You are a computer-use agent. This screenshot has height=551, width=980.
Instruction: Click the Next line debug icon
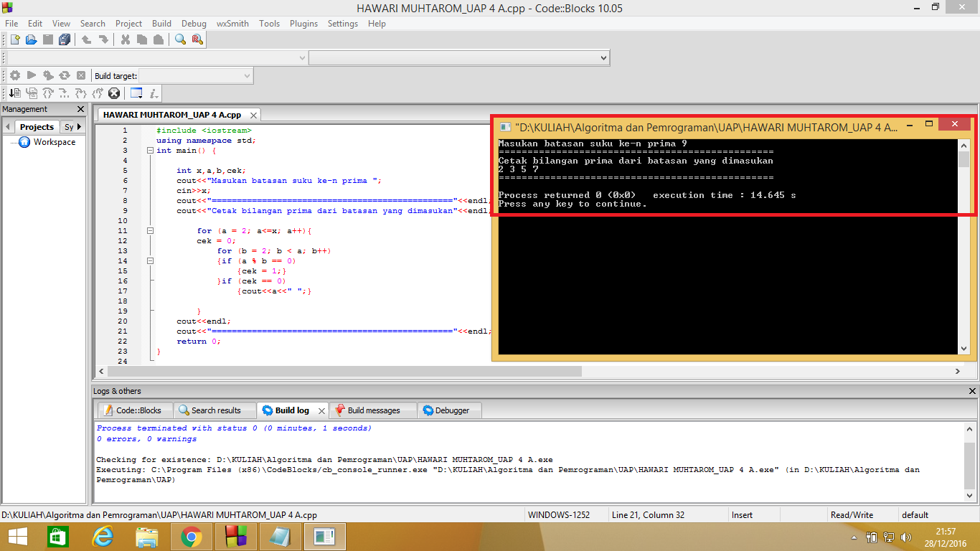31,93
